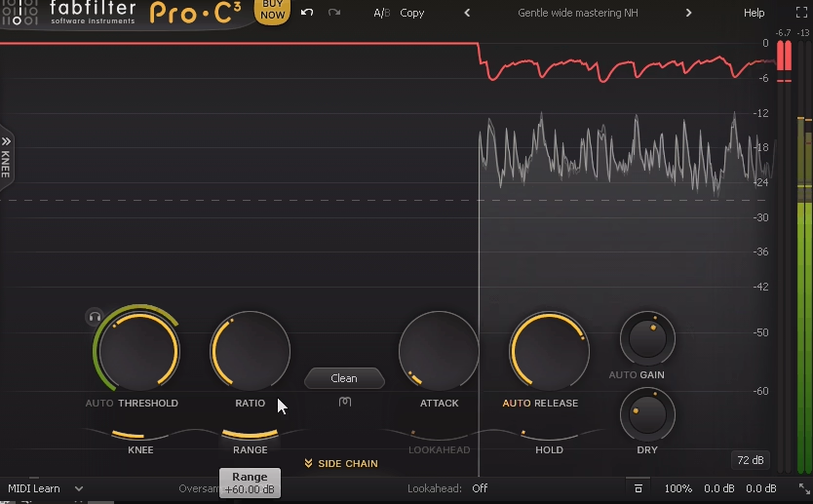Viewport: 813px width, 504px height.
Task: Click the small icon beneath Clean style
Action: (345, 402)
